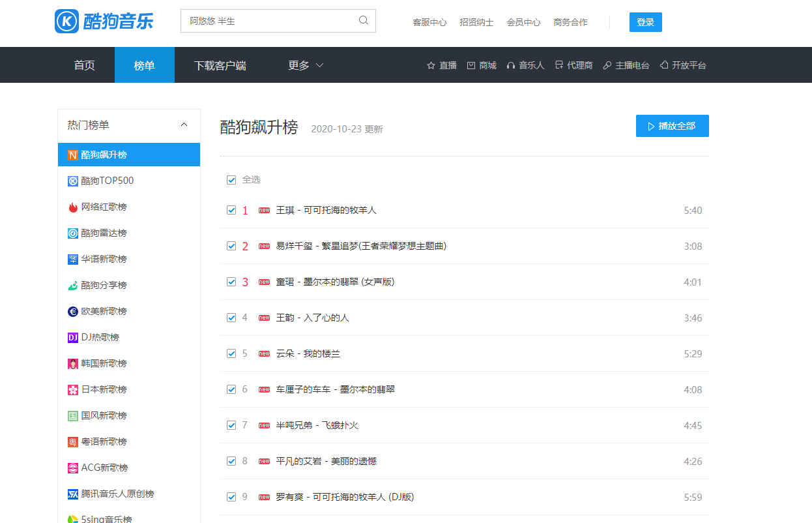Open 直播 via its star icon
Viewport: 812px width, 523px height.
tap(429, 65)
